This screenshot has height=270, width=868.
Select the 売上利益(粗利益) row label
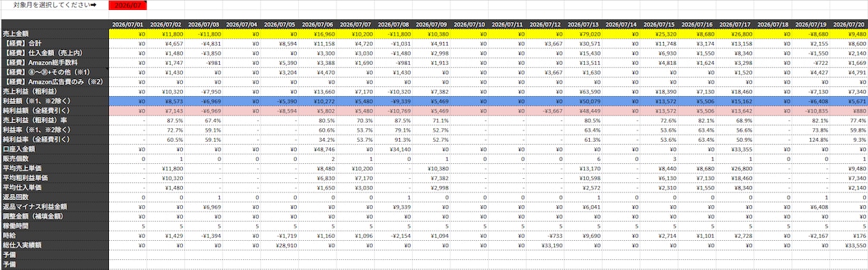coord(55,92)
